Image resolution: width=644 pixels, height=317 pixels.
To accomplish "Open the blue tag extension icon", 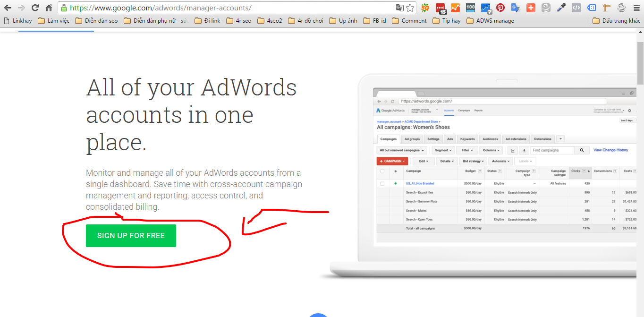I will click(591, 8).
